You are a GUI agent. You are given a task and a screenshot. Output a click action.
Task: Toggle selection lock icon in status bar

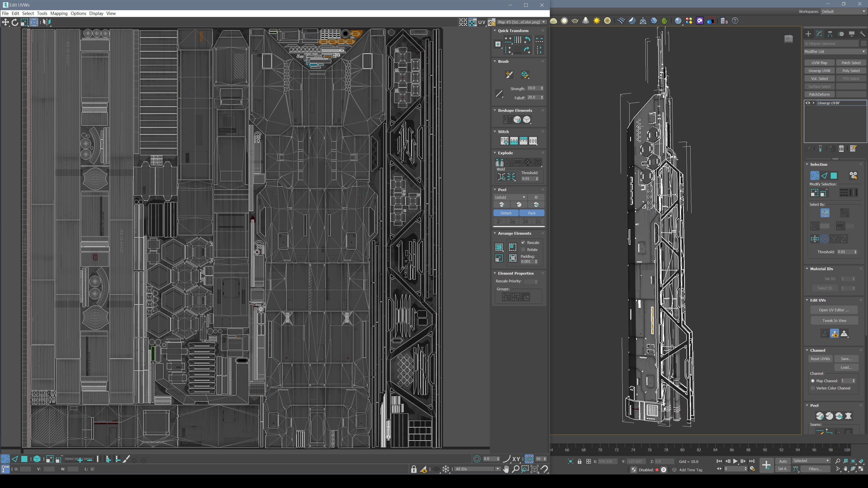(x=580, y=461)
